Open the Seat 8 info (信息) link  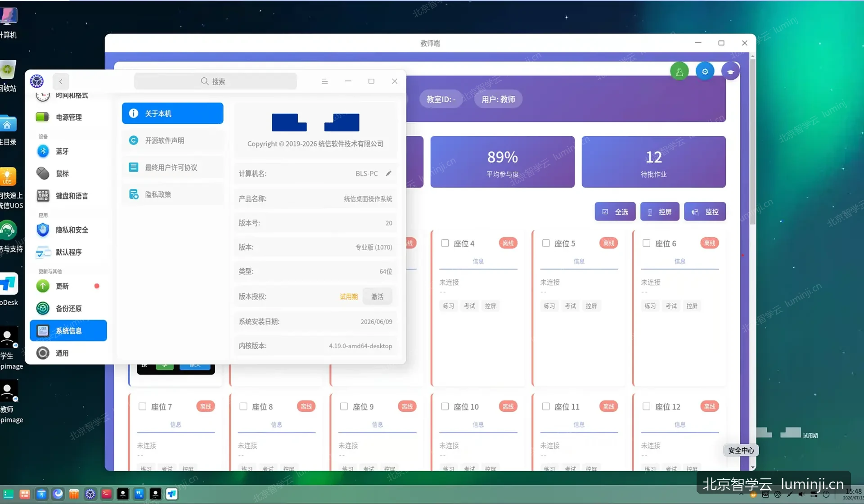click(276, 424)
